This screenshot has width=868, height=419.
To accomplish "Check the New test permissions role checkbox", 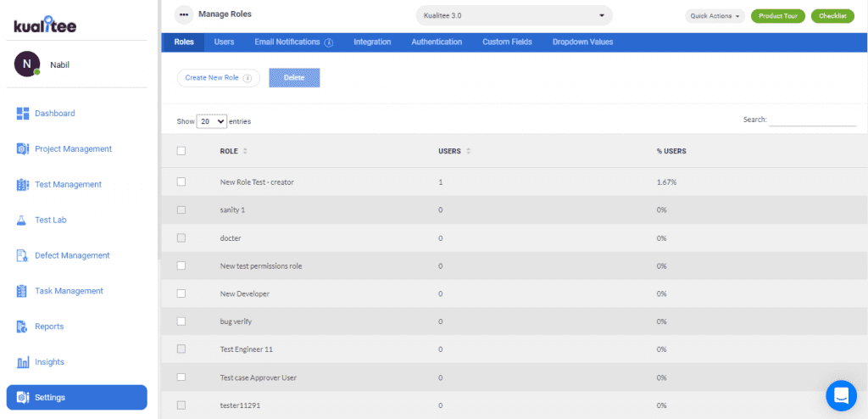I will coord(181,265).
